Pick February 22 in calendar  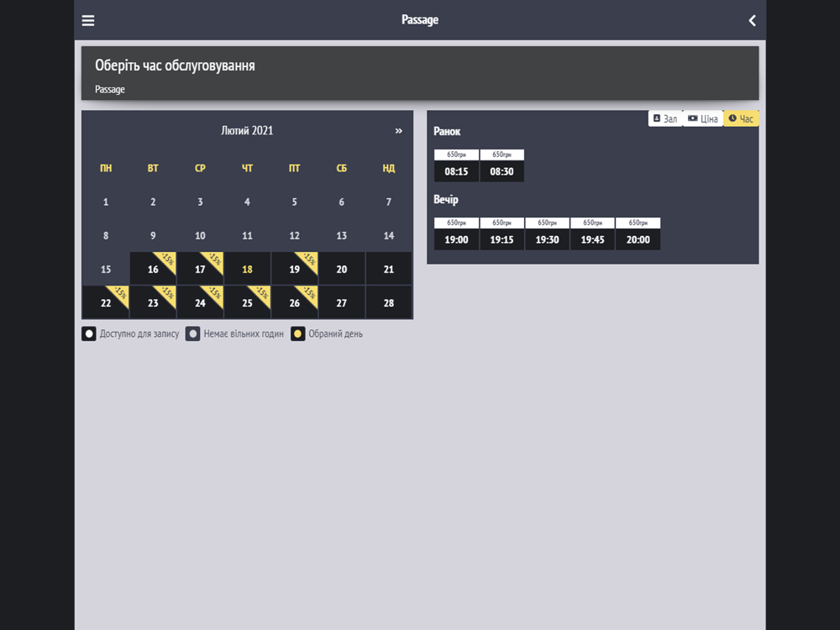pyautogui.click(x=106, y=302)
